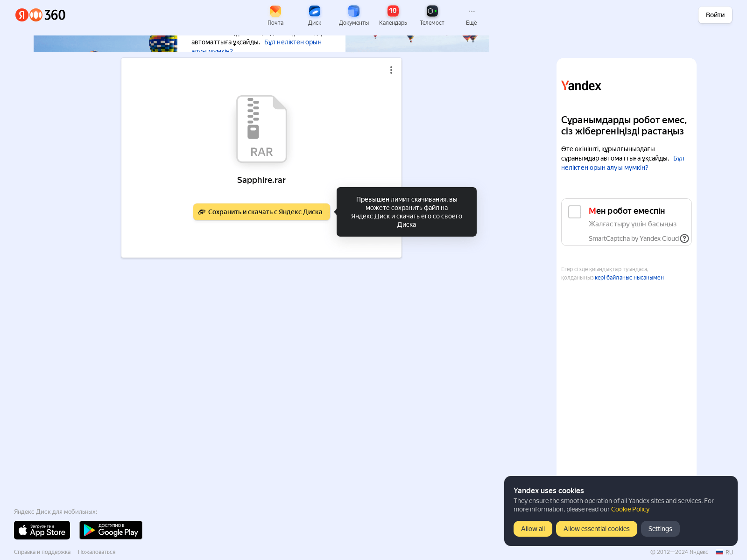Open the App Store download badge
Screen dimensions: 747x560
42,530
